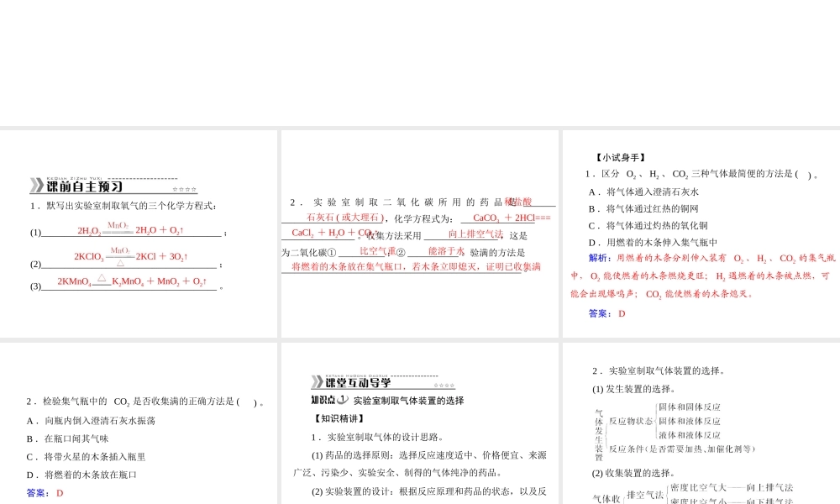Select option B 将气体通过红热的铜网
The image size is (840, 504).
(x=643, y=209)
